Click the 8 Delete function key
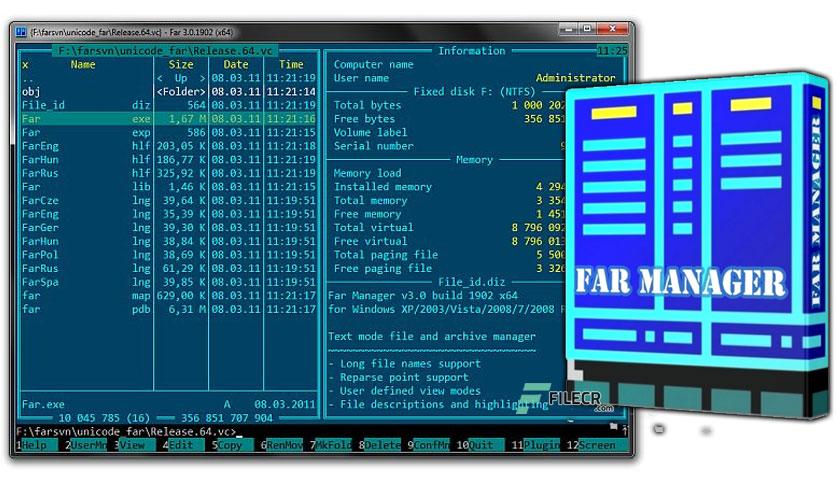The height and width of the screenshot is (484, 836). pyautogui.click(x=379, y=445)
